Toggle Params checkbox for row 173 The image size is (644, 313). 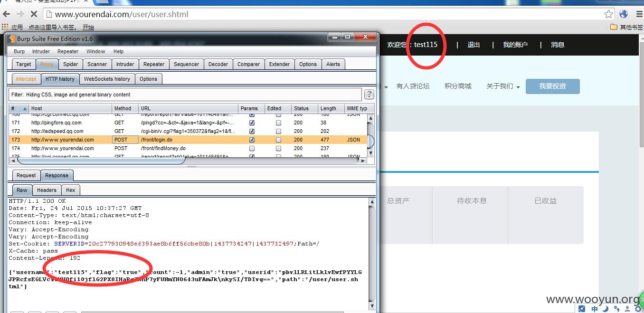pos(252,140)
